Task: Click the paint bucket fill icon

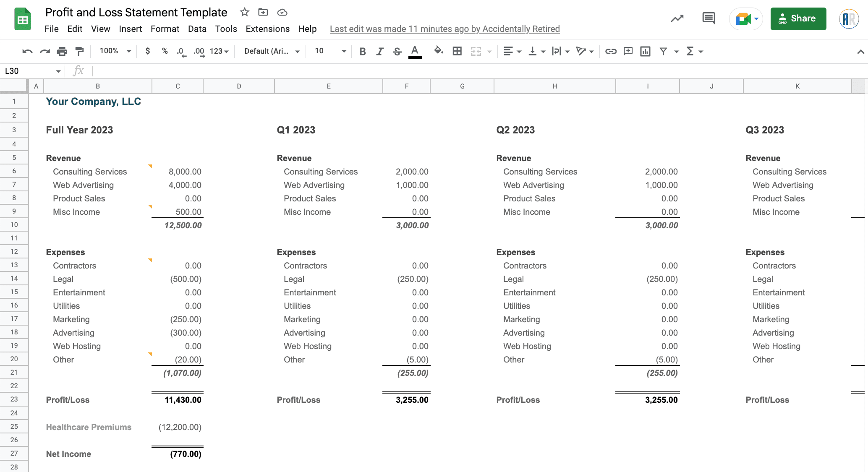Action: click(x=438, y=52)
